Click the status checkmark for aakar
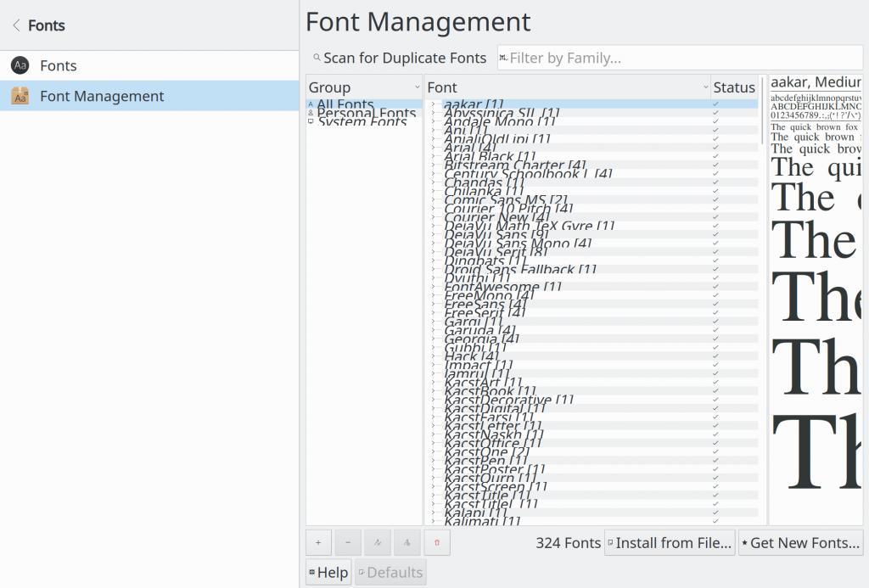This screenshot has width=869, height=588. pyautogui.click(x=716, y=104)
